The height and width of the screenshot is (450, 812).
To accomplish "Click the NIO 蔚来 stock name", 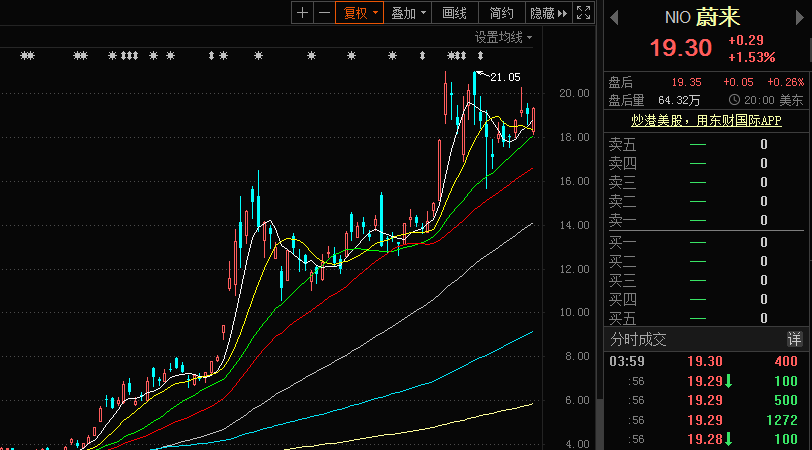I will pyautogui.click(x=706, y=17).
